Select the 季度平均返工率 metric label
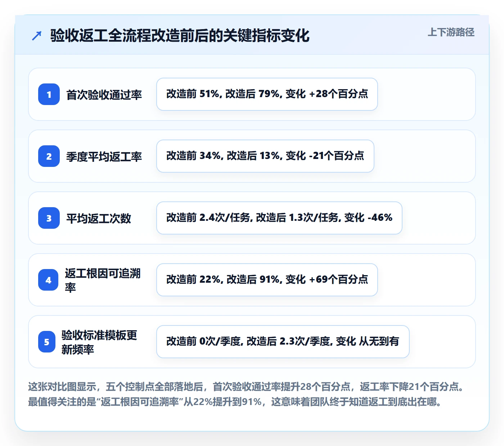 click(104, 156)
